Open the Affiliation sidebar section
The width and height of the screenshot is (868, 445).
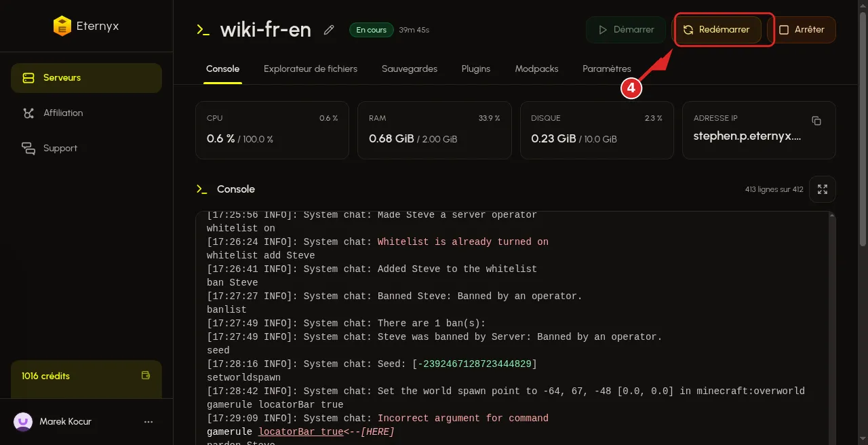(86, 113)
